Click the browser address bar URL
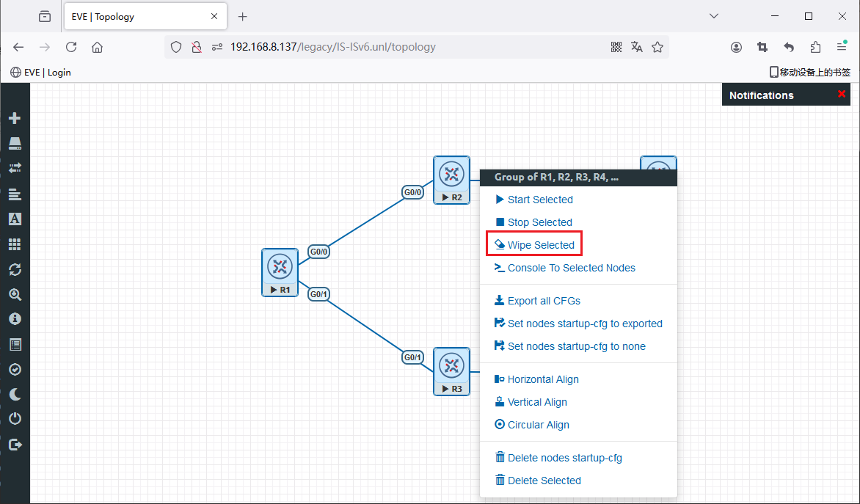This screenshot has height=504, width=860. click(332, 47)
